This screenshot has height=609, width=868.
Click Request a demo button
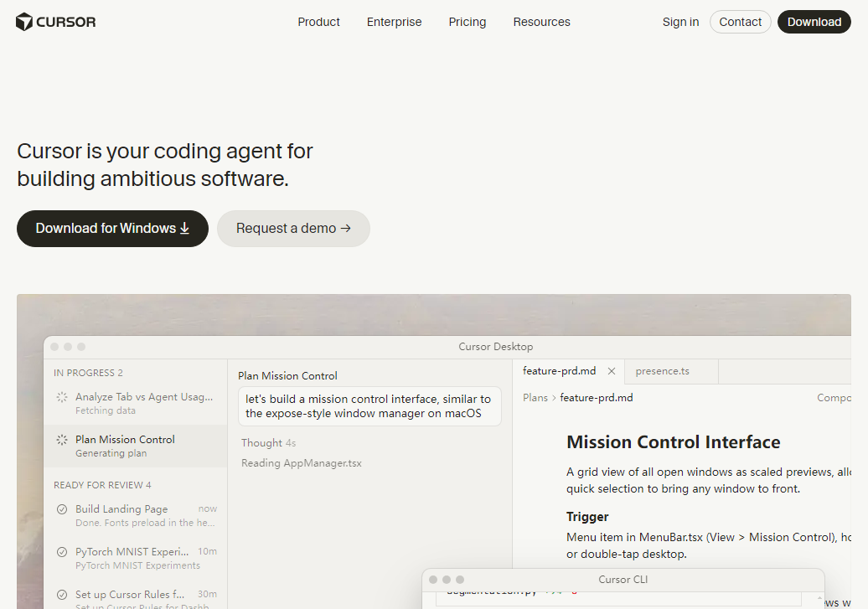tap(293, 228)
